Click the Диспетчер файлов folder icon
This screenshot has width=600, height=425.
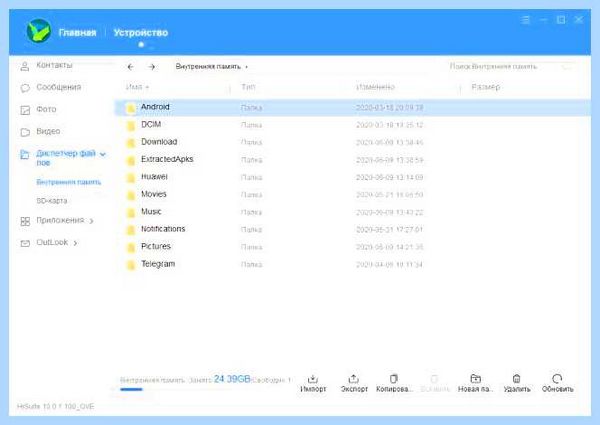25,154
